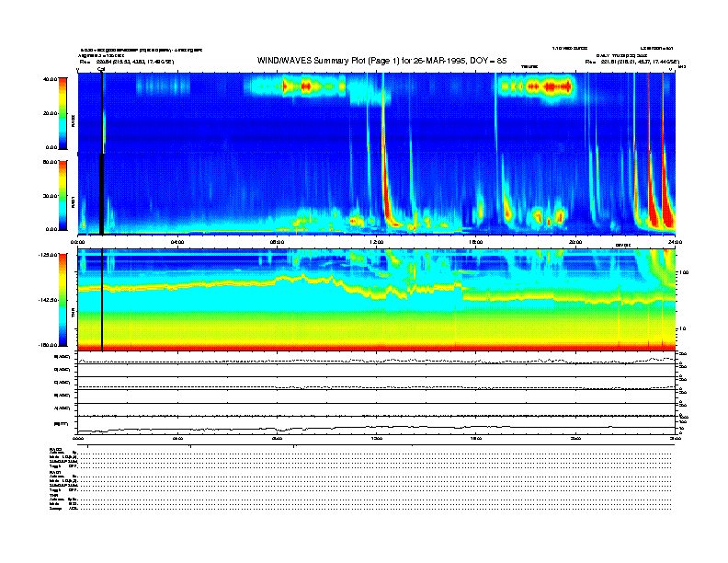Click the topmost dashed line trace panel
728x563 pixels.
[377, 358]
